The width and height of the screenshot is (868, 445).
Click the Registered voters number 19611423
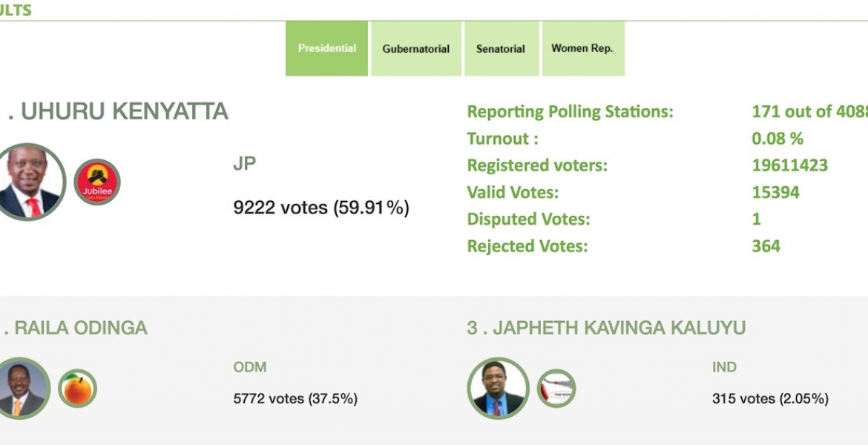pos(790,165)
